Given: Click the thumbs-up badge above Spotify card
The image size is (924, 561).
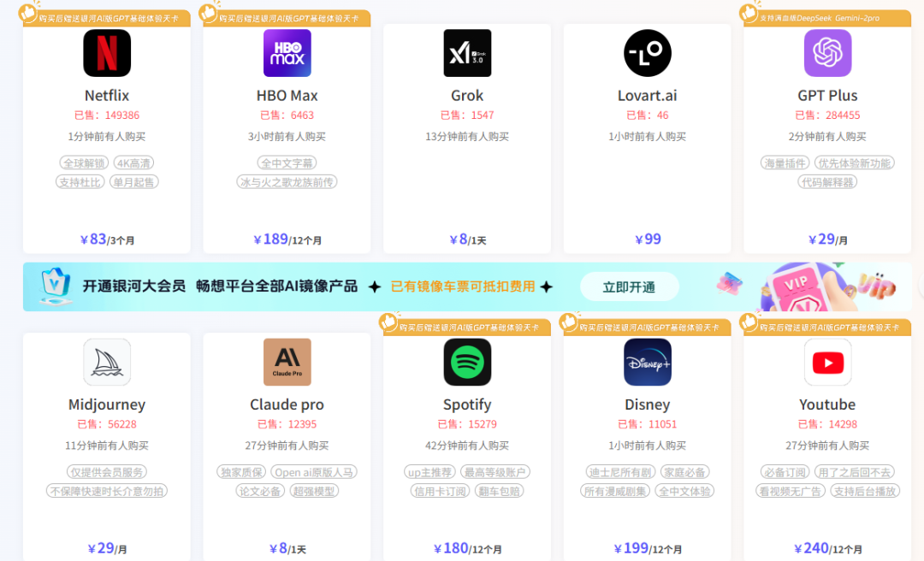Looking at the screenshot, I should [389, 322].
